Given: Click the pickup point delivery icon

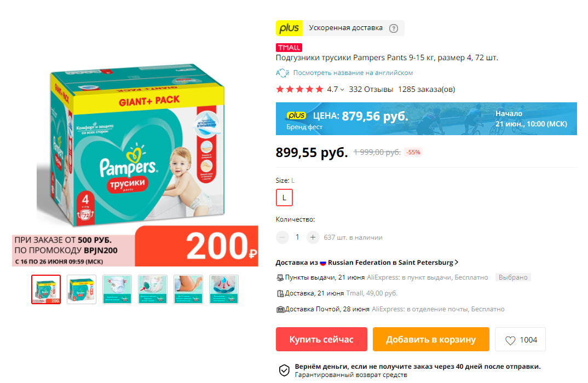Looking at the screenshot, I should 280,278.
